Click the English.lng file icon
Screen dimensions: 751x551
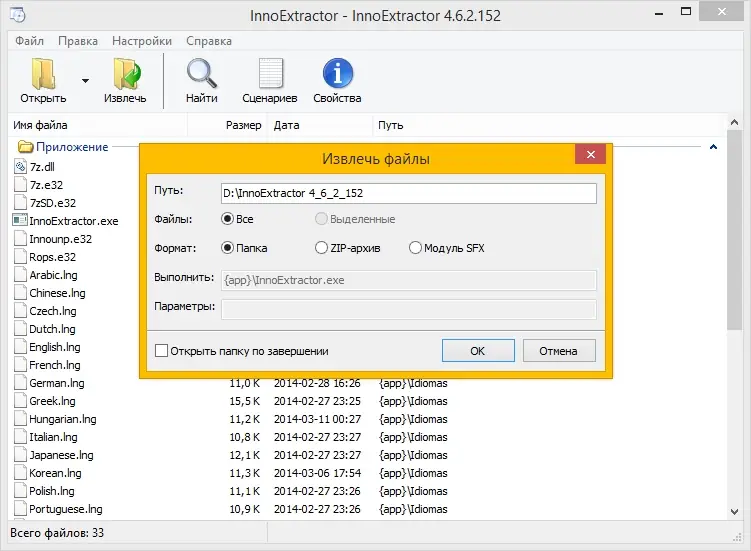(x=20, y=346)
